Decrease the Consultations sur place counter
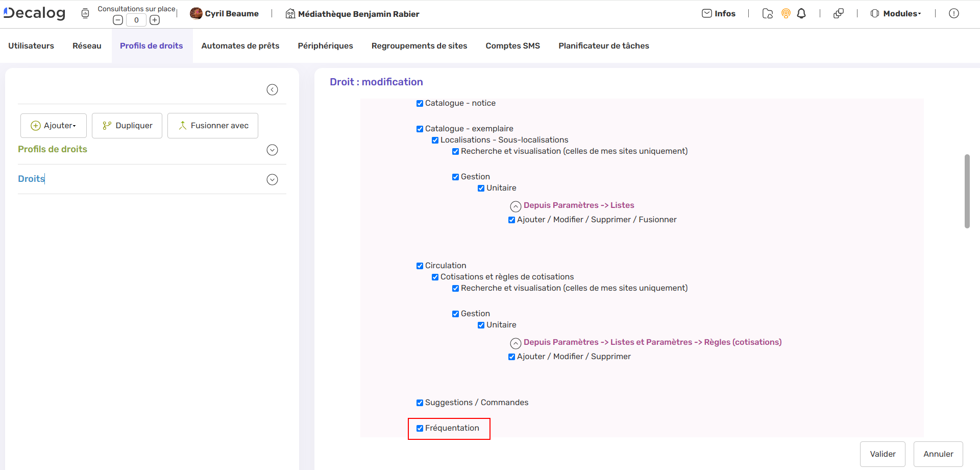This screenshot has width=980, height=470. point(118,20)
